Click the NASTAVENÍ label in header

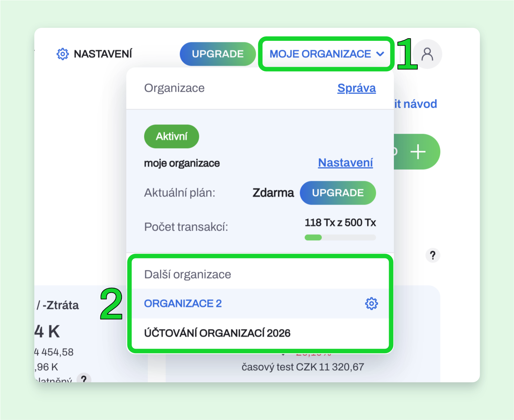coord(103,54)
